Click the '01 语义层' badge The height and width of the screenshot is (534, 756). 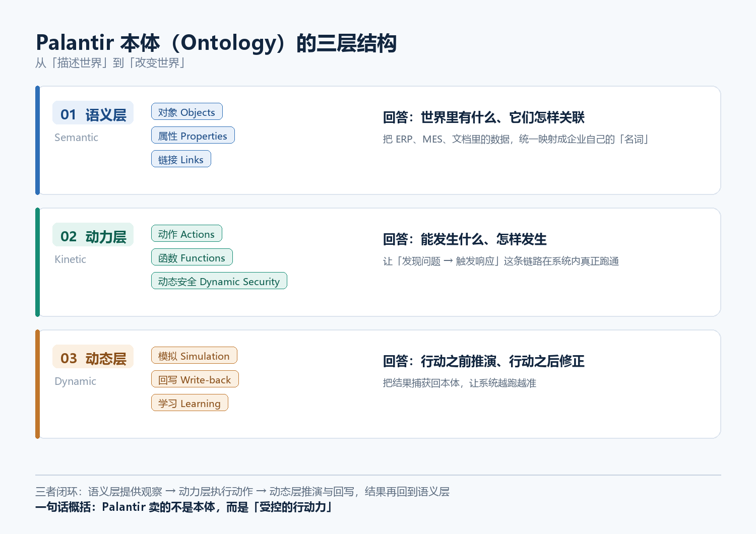[93, 113]
